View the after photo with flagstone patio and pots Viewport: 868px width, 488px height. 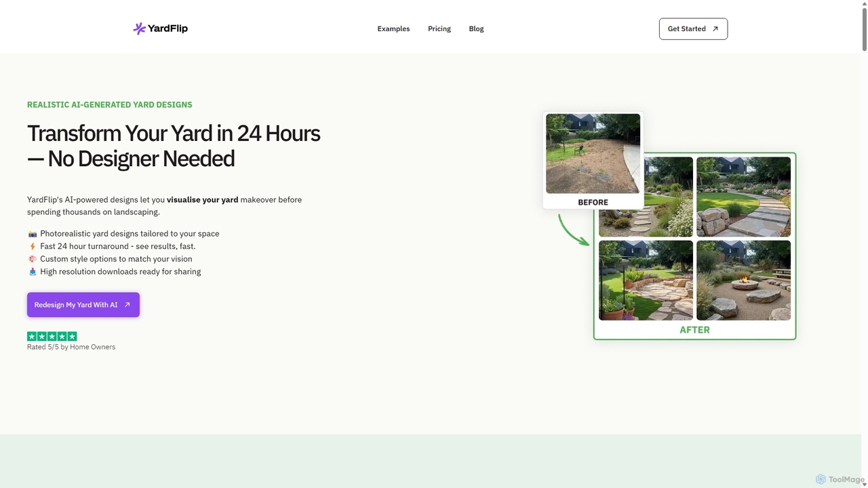[646, 280]
